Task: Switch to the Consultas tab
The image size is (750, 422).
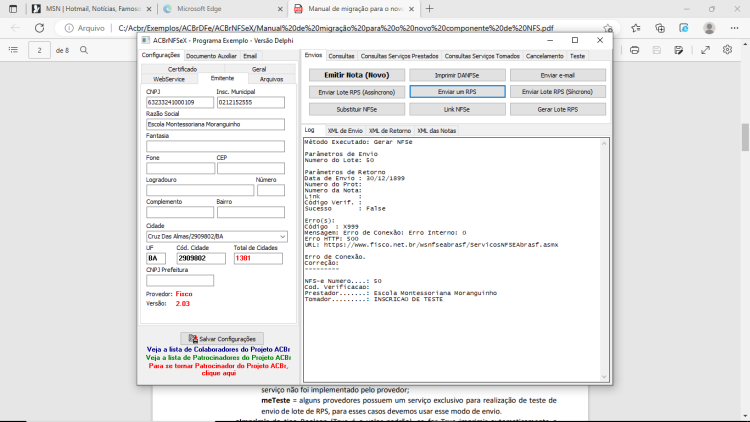Action: tap(341, 56)
